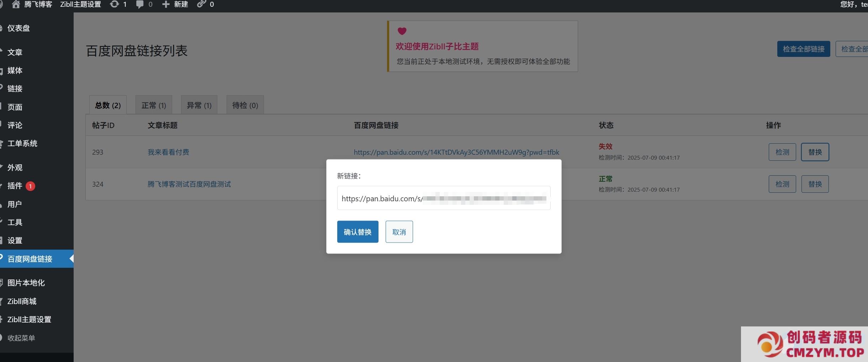
Task: Switch to the 正常 (1) tab
Action: pyautogui.click(x=154, y=105)
